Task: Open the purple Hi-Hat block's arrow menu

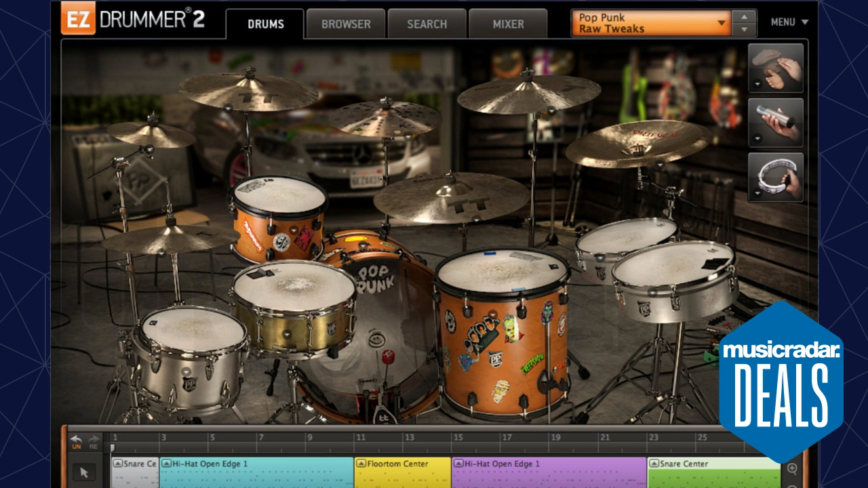Action: pyautogui.click(x=458, y=464)
